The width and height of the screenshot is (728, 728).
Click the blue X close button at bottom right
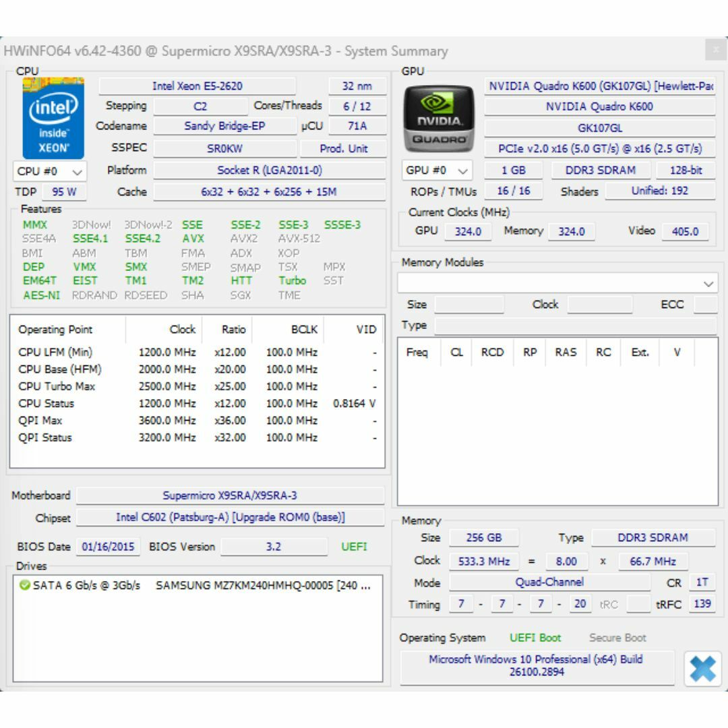click(x=702, y=669)
